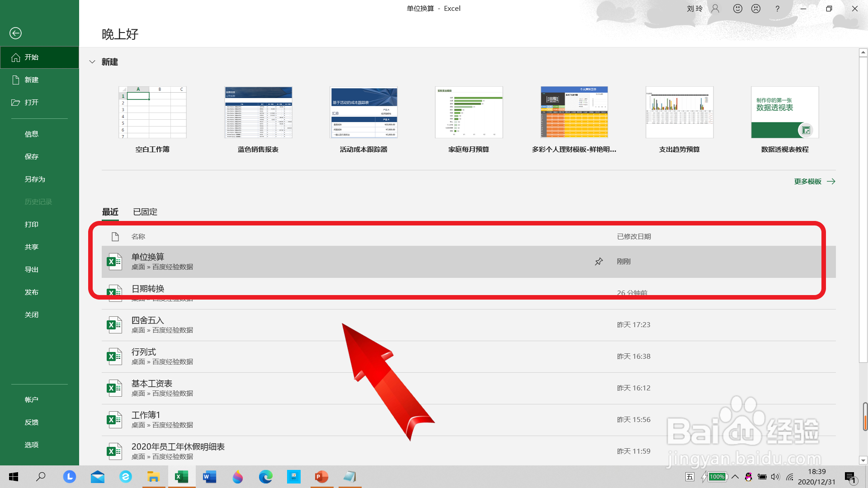Viewport: 868px width, 488px height.
Task: Select 新建 in sidebar
Action: click(x=40, y=80)
